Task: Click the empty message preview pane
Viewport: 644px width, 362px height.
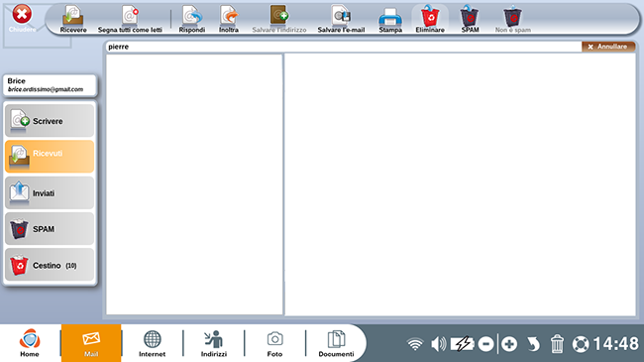Action: coord(460,184)
